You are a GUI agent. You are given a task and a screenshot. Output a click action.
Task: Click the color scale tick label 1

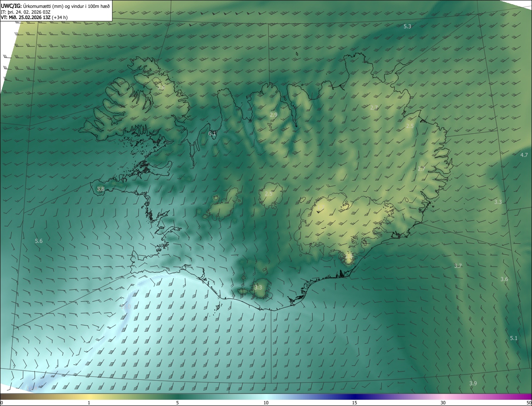89,403
